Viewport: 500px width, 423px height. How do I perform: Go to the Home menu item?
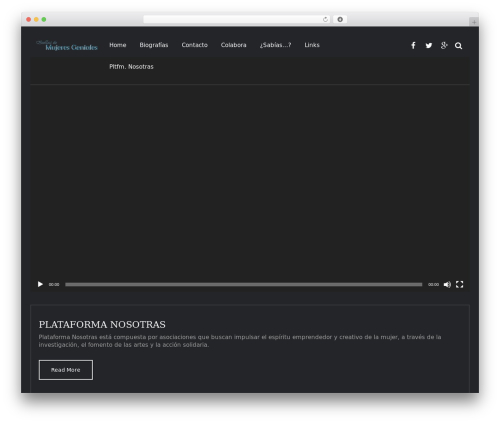pos(118,45)
